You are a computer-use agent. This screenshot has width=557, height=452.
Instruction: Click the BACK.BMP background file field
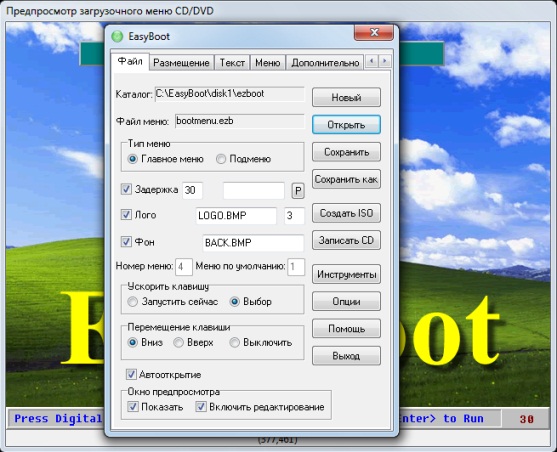253,243
